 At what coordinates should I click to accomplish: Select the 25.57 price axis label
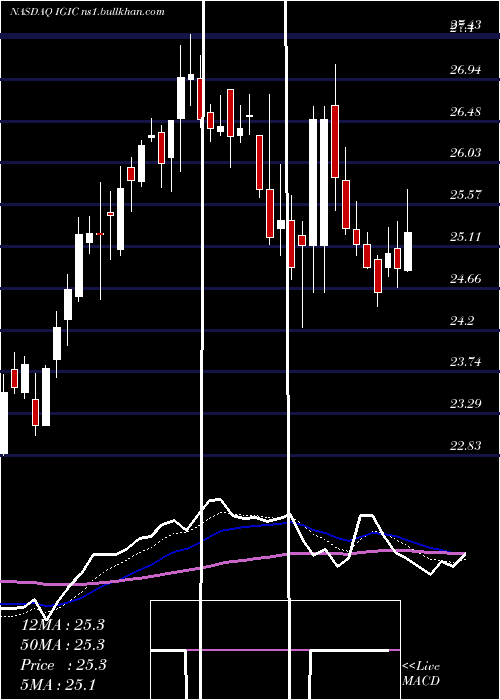(x=466, y=195)
